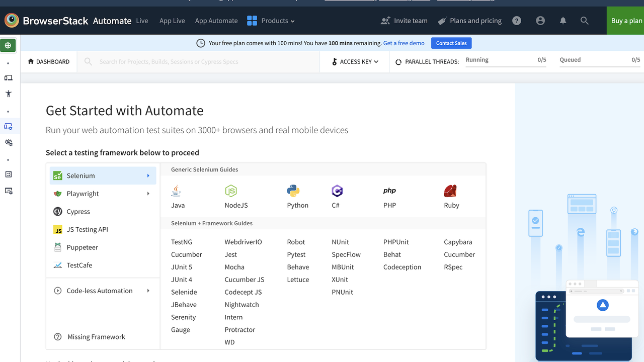Screen dimensions: 644x362
Task: Click the Contact Sales button
Action: pos(451,43)
